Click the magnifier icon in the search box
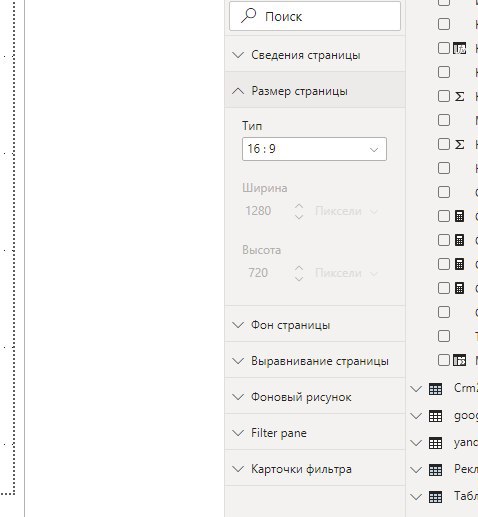Screen dimensions: 478x517 (248, 16)
